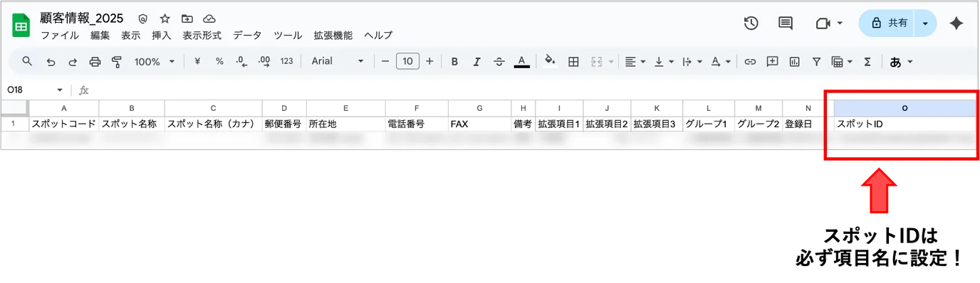980x283 pixels.
Task: Open filter views table dropdown
Action: point(842,62)
